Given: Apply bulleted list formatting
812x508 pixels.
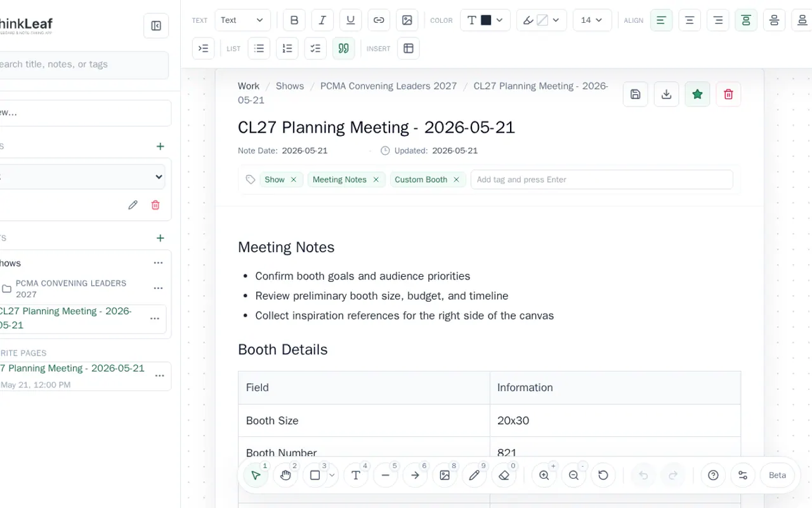Looking at the screenshot, I should coord(259,48).
